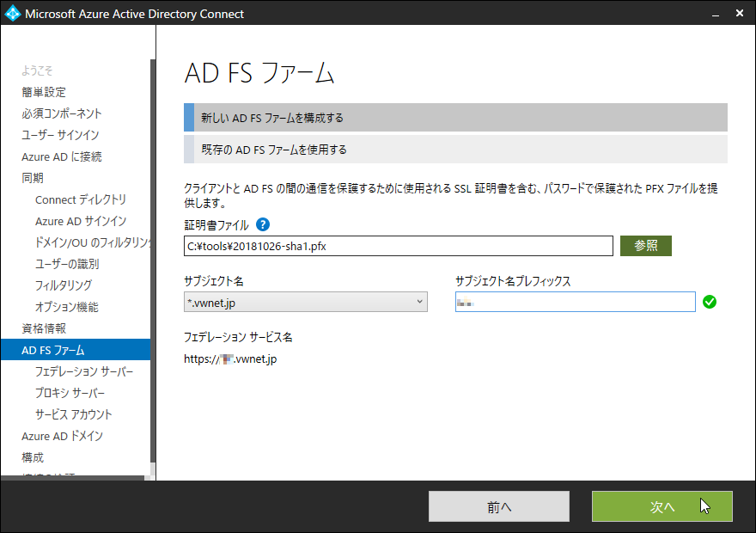Click the help icon next to 証明書ファイル
The image size is (756, 533).
coord(263,224)
